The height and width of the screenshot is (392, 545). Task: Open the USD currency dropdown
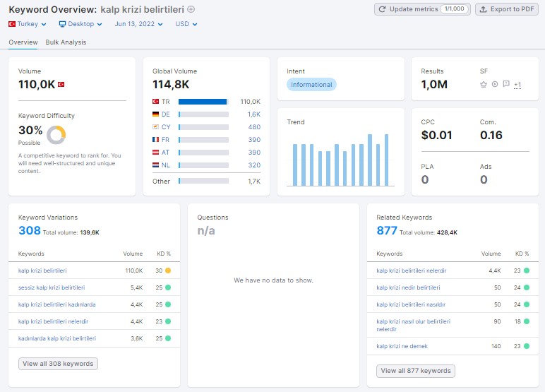[x=186, y=24]
